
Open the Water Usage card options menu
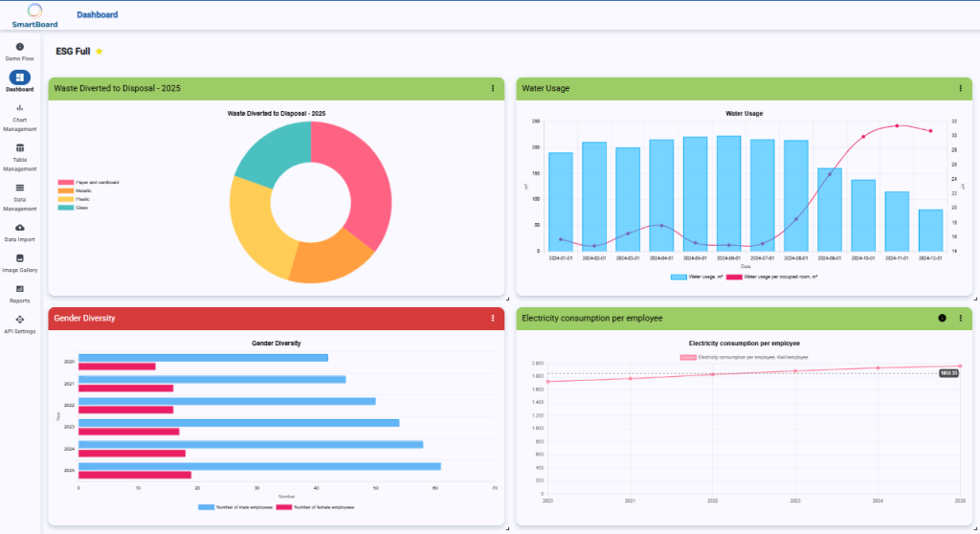961,88
